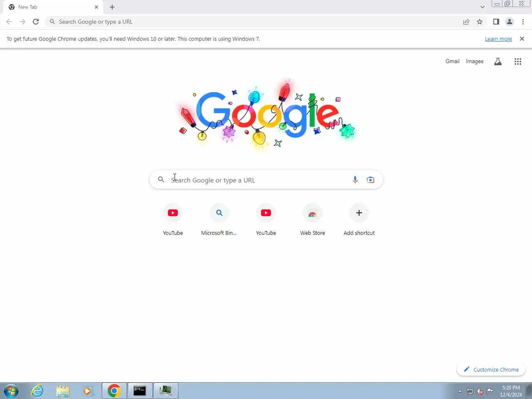Go back to the previous page

(9, 22)
